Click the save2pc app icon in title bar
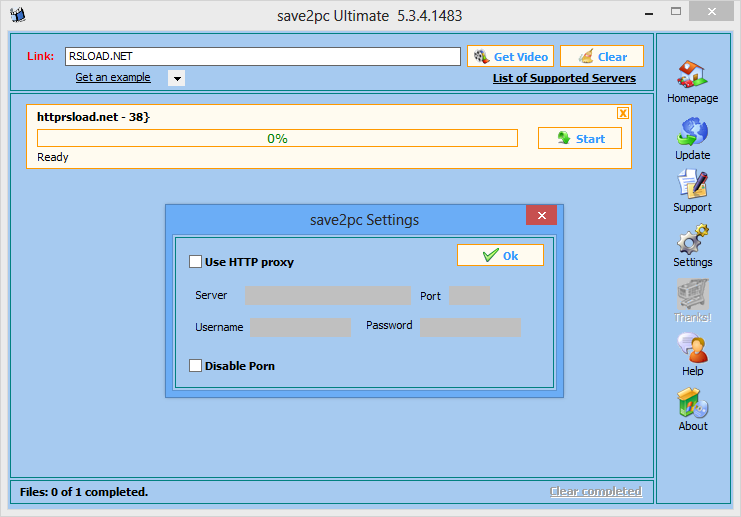 [x=18, y=15]
